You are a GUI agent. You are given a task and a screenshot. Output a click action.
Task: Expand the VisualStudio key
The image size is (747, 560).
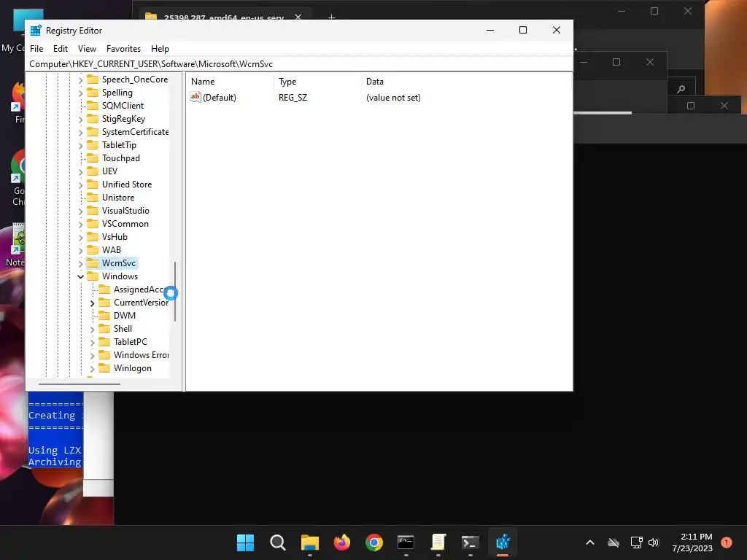[x=80, y=211]
